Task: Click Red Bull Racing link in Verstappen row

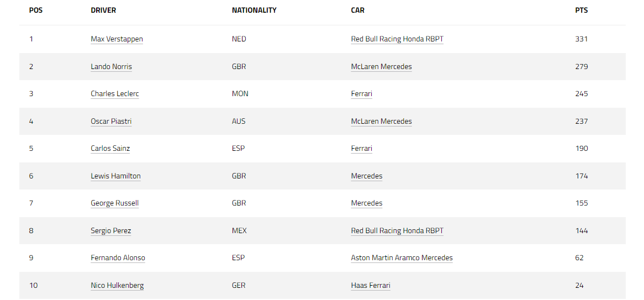Action: [x=397, y=39]
